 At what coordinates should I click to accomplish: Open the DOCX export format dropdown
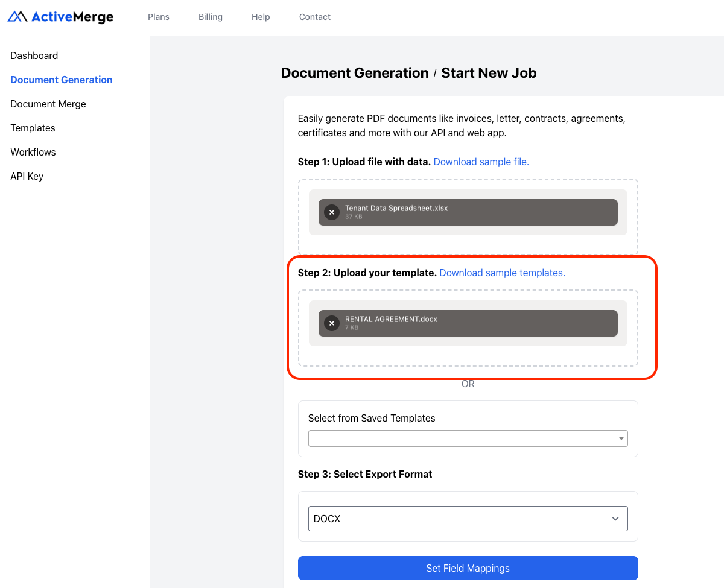pos(468,519)
